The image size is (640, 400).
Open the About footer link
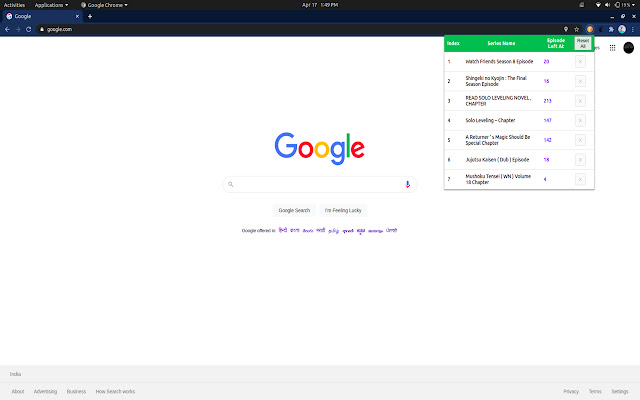coord(18,391)
